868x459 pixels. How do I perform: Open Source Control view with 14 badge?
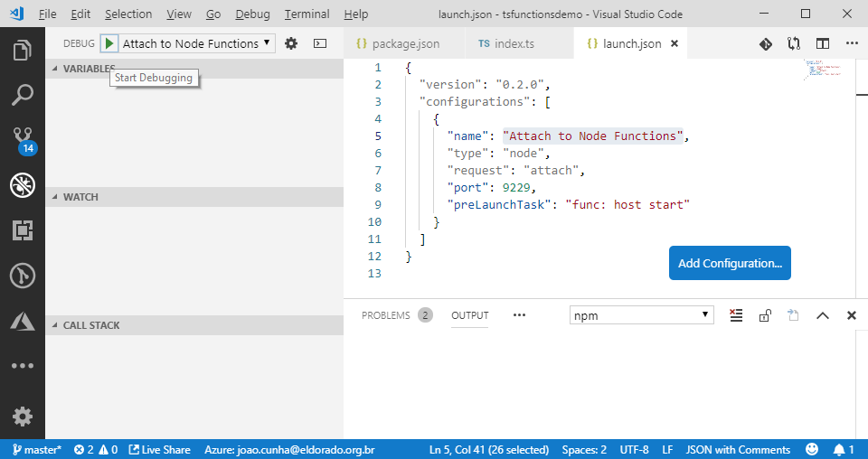click(x=24, y=140)
